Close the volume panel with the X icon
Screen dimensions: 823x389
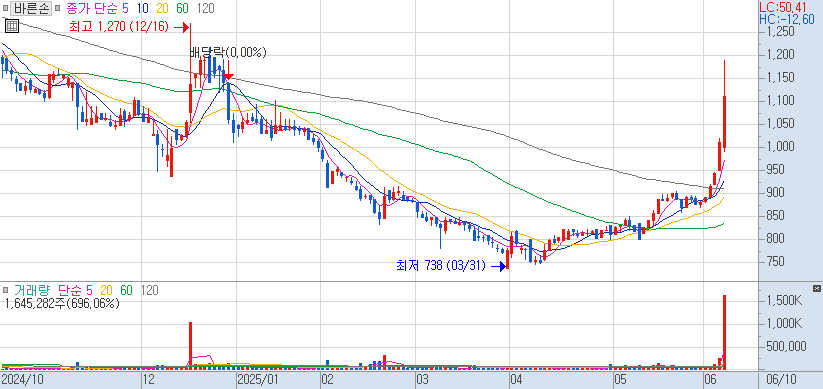pyautogui.click(x=816, y=289)
